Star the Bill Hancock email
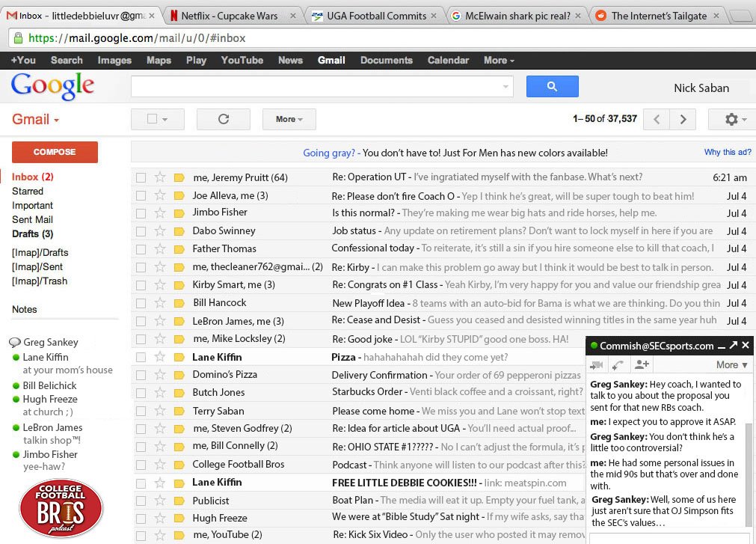Image resolution: width=756 pixels, height=544 pixels. (x=160, y=303)
